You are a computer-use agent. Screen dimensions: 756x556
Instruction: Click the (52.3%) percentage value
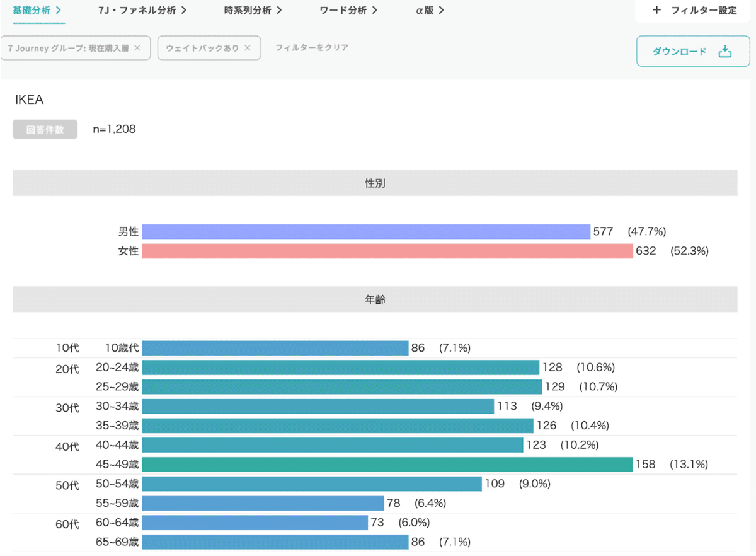[x=690, y=251]
